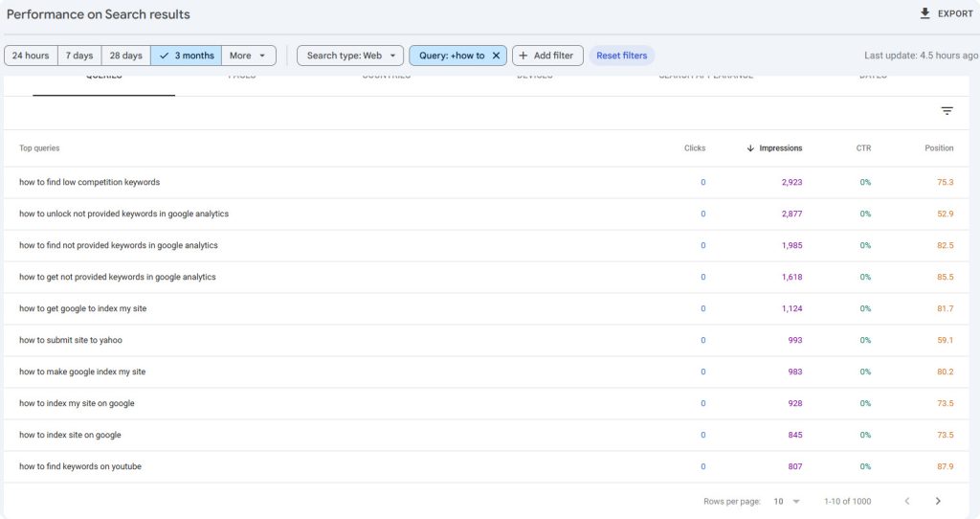The width and height of the screenshot is (980, 519).
Task: Open query 'how to make google index my site'
Action: pyautogui.click(x=82, y=372)
